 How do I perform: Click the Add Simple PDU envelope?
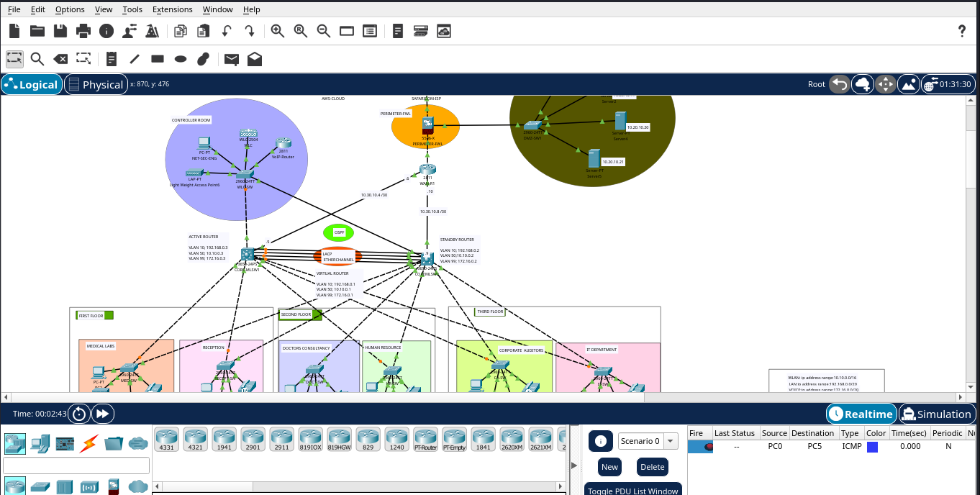click(231, 59)
